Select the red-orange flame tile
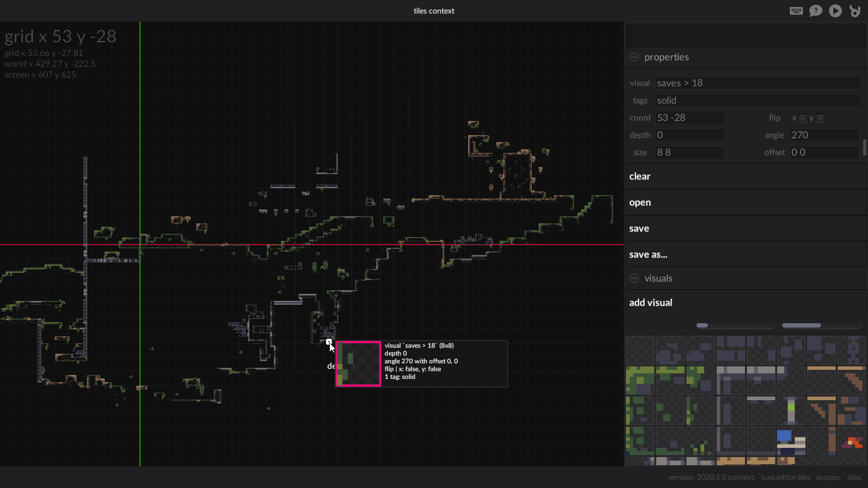Viewport: 868px width, 488px height. point(852,441)
